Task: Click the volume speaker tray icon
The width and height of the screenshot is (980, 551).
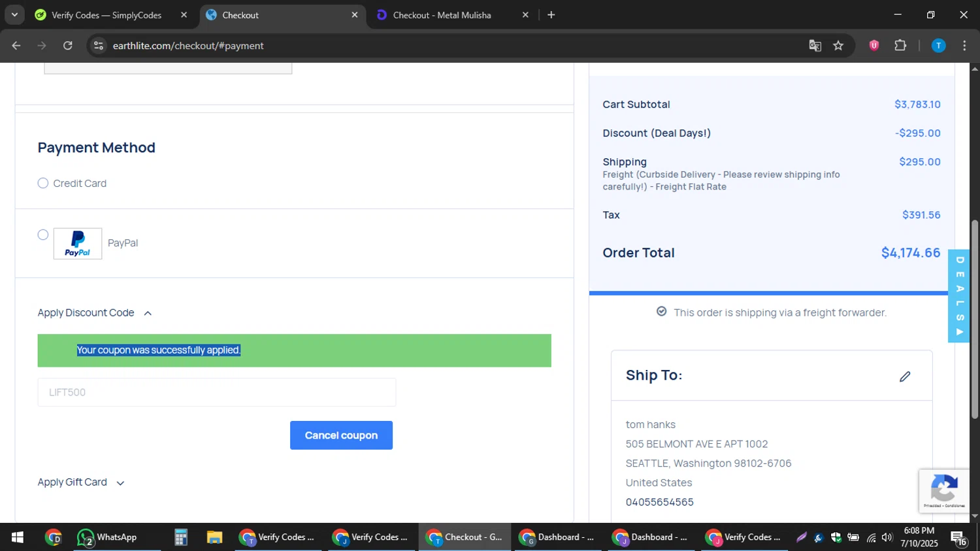Action: click(x=887, y=537)
